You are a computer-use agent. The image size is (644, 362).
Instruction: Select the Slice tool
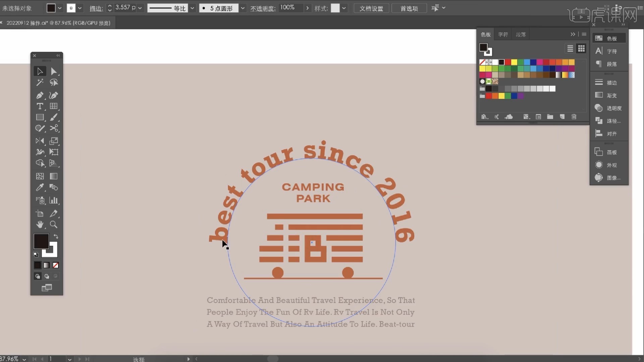[x=54, y=214]
